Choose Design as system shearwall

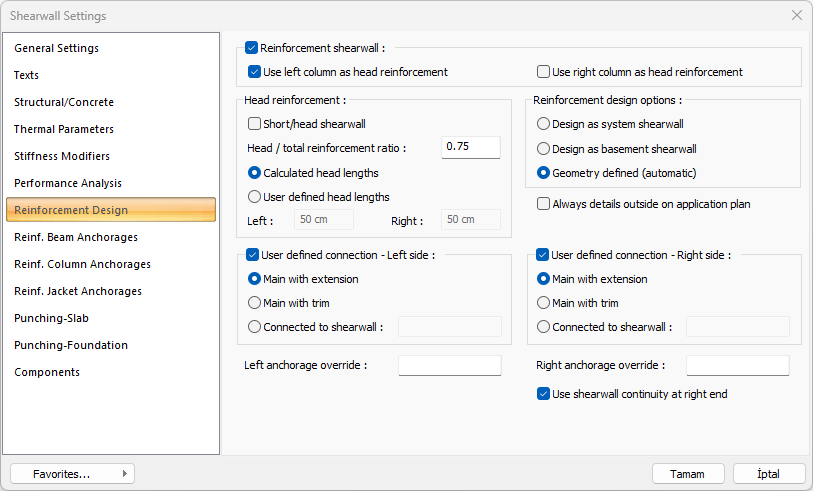coord(544,124)
